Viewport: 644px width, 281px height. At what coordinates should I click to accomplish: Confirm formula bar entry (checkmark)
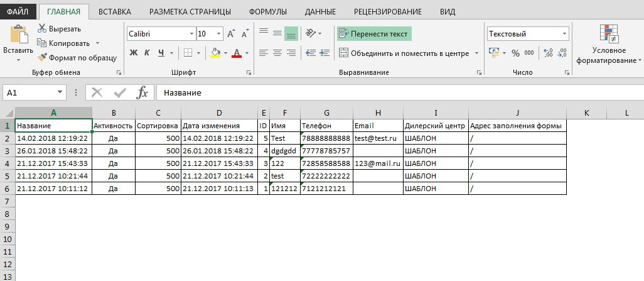tap(120, 92)
